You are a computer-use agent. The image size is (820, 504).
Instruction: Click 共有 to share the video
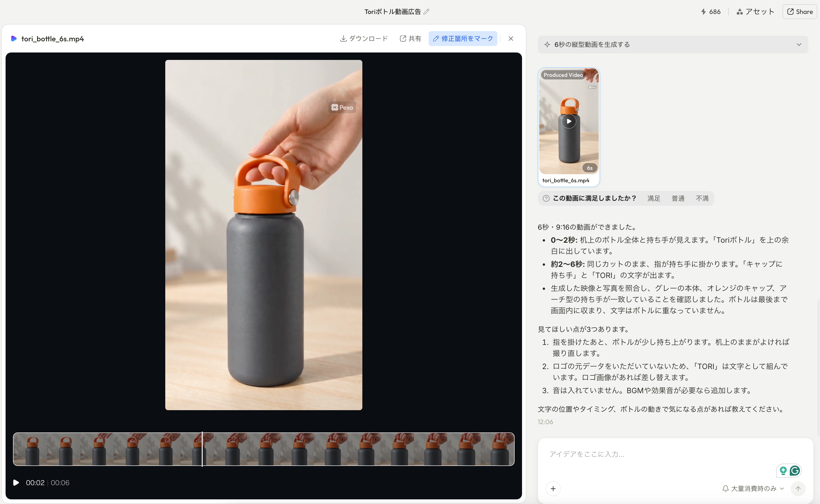[410, 39]
